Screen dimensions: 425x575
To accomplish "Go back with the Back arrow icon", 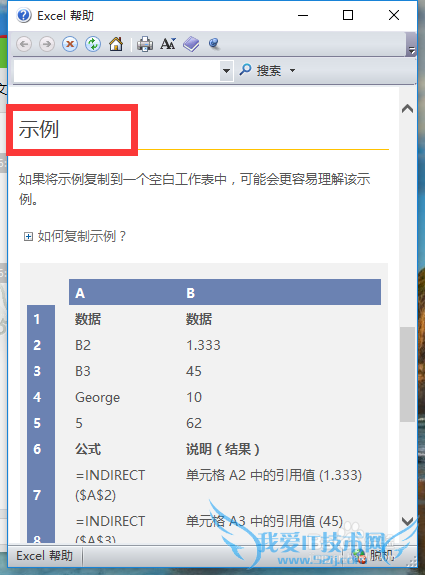I will tap(24, 44).
